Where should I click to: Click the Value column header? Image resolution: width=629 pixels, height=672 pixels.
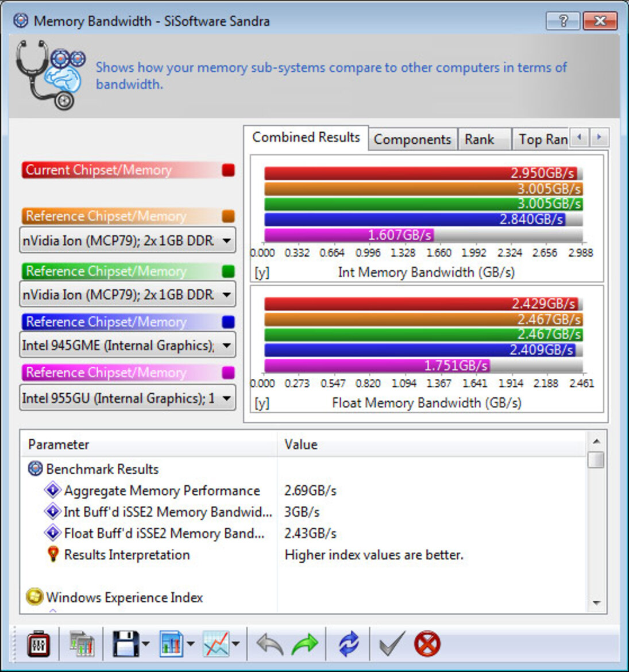(x=431, y=444)
